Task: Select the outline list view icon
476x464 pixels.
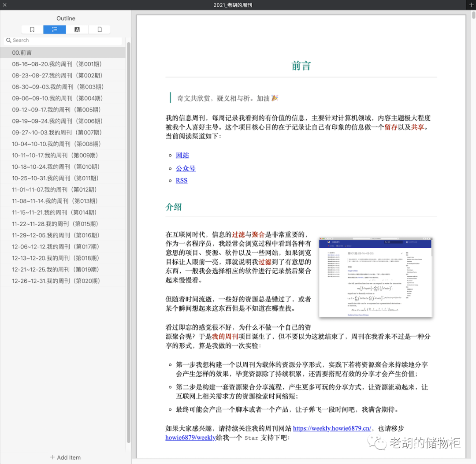Action: (54, 29)
